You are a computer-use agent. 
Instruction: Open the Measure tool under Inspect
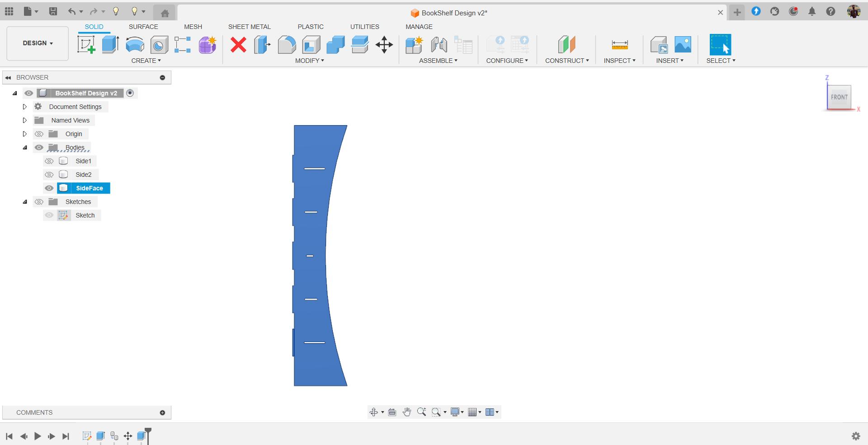619,45
